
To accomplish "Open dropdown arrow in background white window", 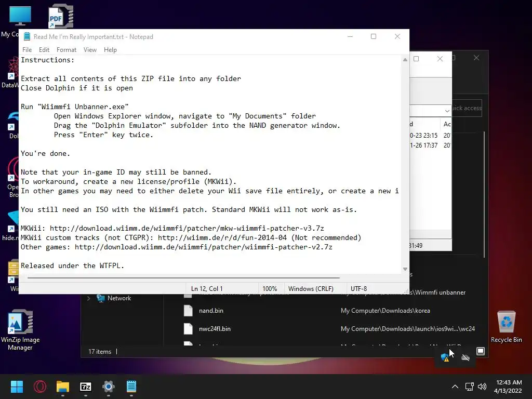I will [x=447, y=111].
